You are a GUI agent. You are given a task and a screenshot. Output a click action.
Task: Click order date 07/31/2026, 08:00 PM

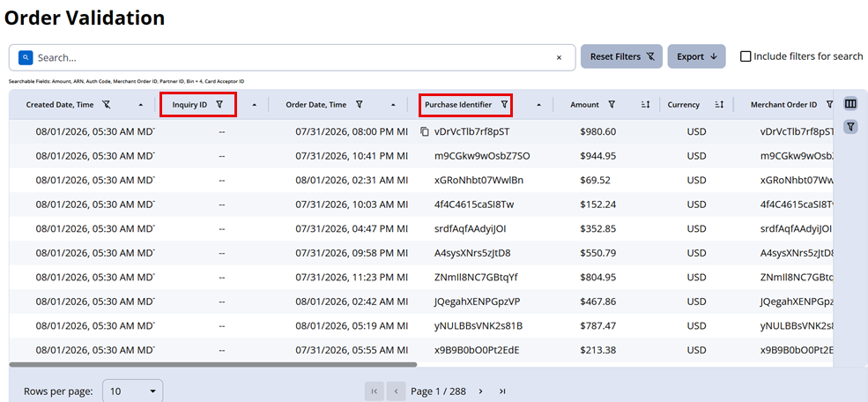(x=352, y=131)
